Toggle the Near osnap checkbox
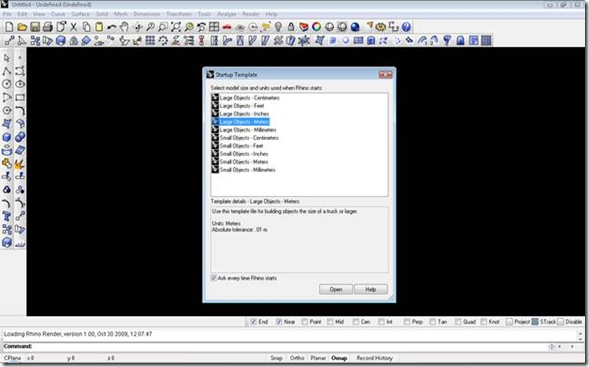Image resolution: width=589 pixels, height=367 pixels. [279, 322]
